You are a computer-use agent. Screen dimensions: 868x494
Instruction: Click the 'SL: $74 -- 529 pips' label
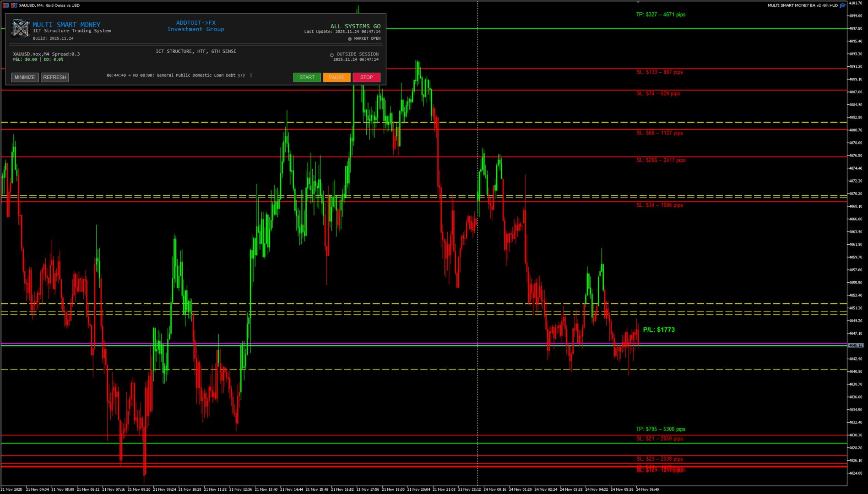click(x=658, y=94)
